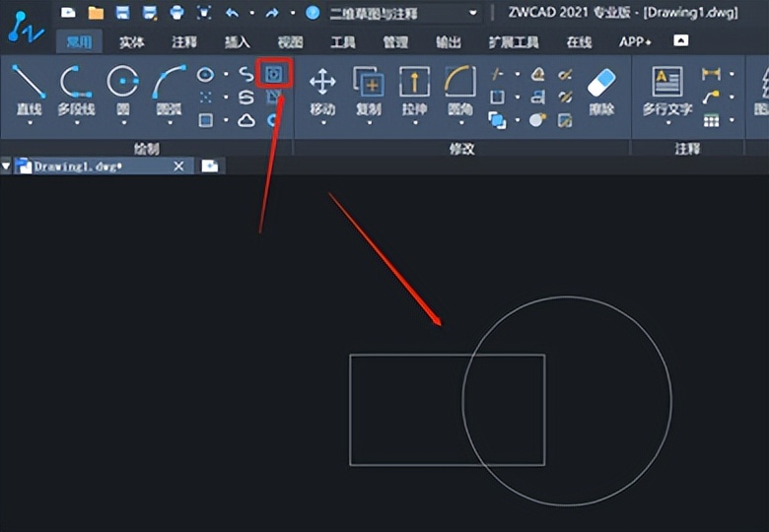Expand the dropdown under 复制
Screen dimensions: 769x532
click(x=370, y=123)
